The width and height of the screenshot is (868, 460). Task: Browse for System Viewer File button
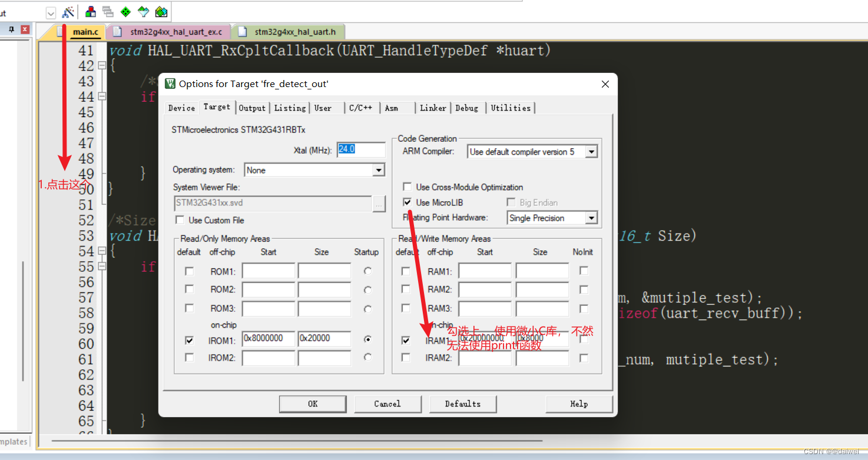tap(379, 203)
